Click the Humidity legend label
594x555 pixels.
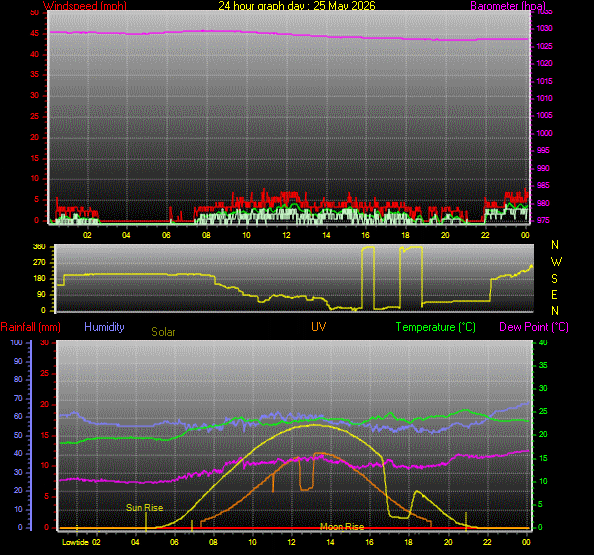pyautogui.click(x=104, y=327)
